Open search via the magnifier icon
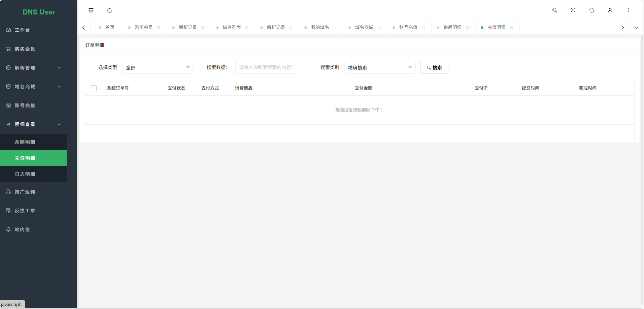 point(554,10)
